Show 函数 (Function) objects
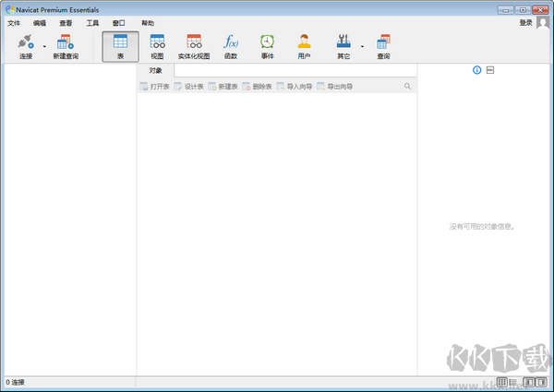Image resolution: width=554 pixels, height=392 pixels. tap(231, 46)
